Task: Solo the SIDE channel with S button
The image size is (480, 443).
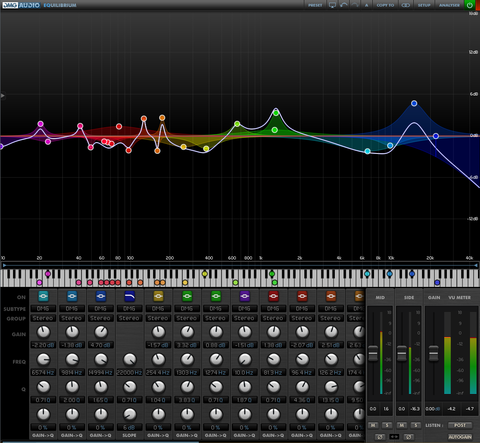Action: click(416, 425)
